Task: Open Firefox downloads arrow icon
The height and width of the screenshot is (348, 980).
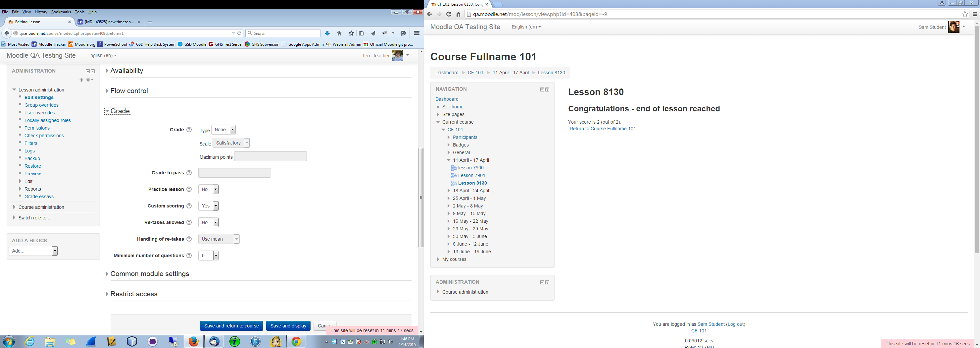Action: tap(327, 33)
